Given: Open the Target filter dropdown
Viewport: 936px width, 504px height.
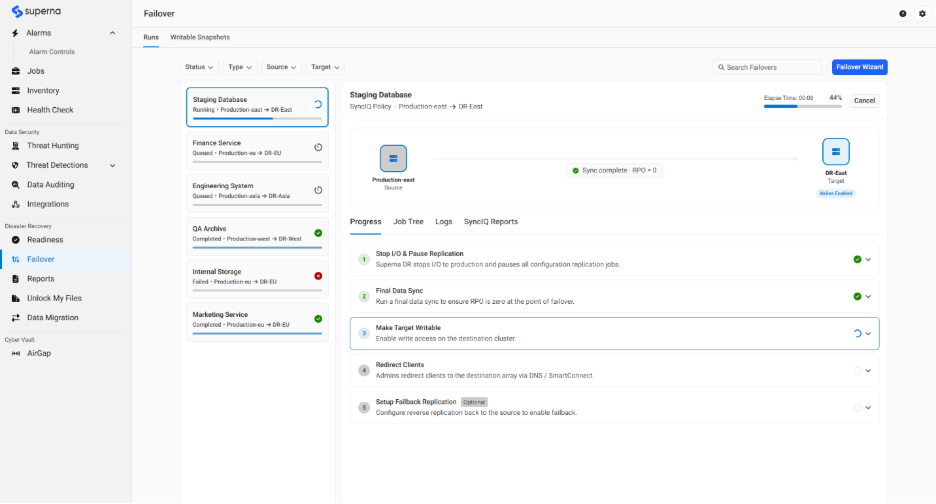Looking at the screenshot, I should pos(325,67).
